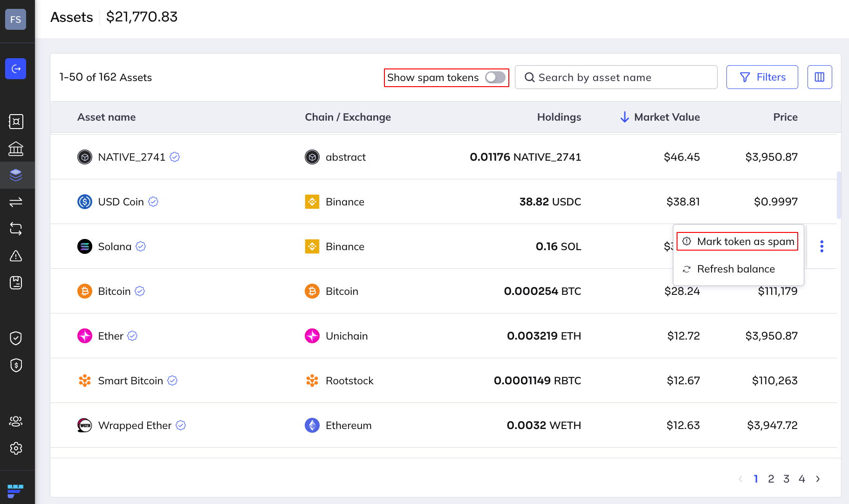Focus the Search by asset name field

(616, 77)
